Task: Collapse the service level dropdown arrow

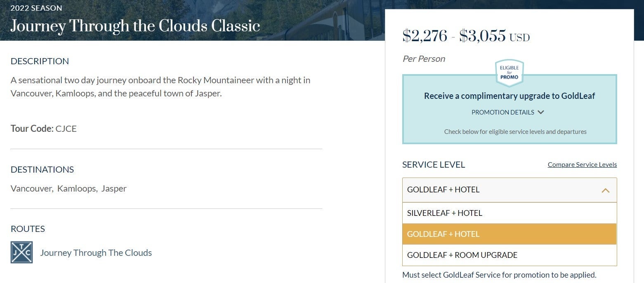Action: tap(605, 190)
